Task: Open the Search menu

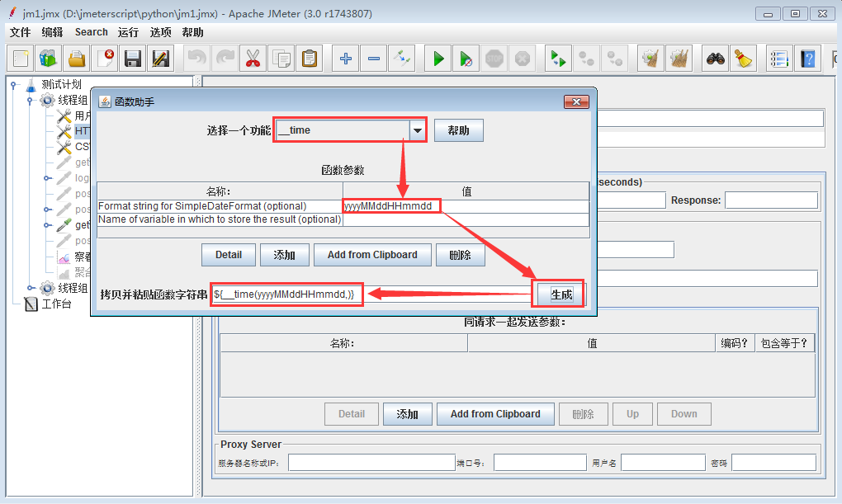Action: point(92,32)
